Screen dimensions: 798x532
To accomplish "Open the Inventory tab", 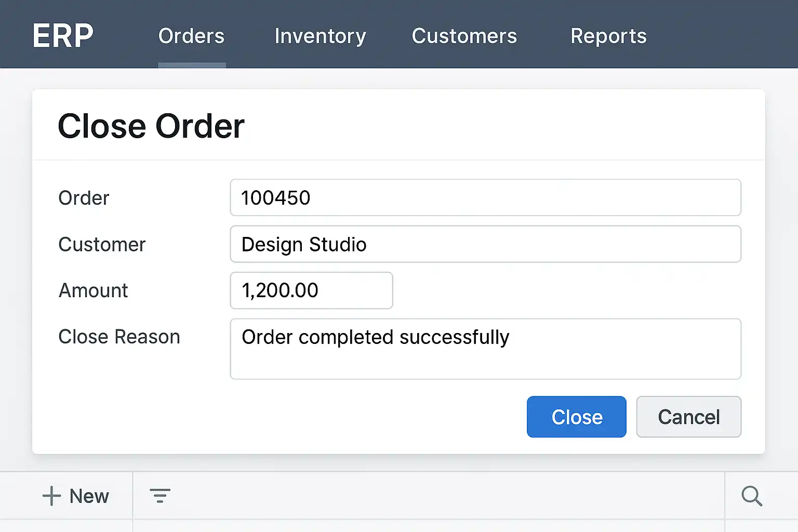I will 320,36.
